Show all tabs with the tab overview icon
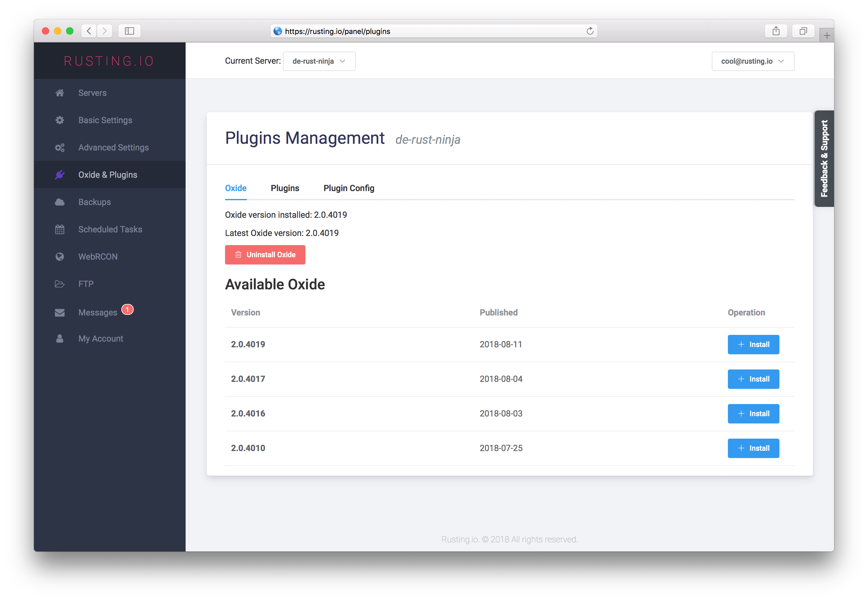This screenshot has width=868, height=600. [803, 31]
